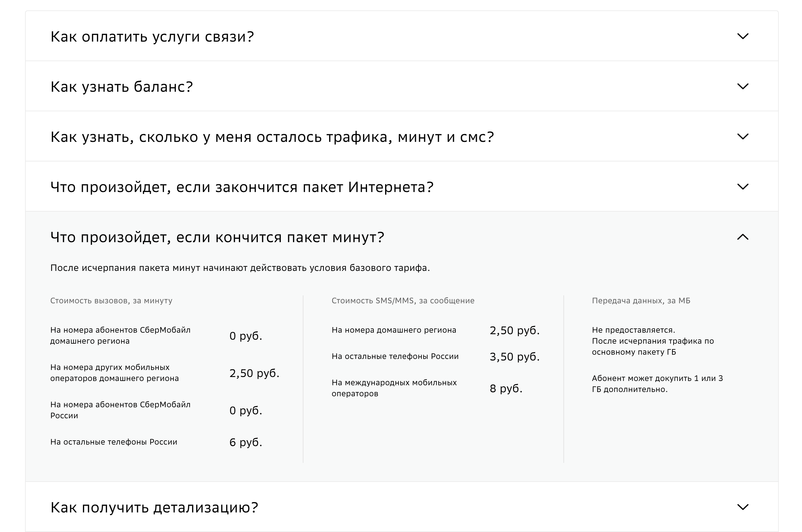Click the chevron next to "Как оплатить услуги связи?"
Screen dimensions: 802x532
point(743,36)
